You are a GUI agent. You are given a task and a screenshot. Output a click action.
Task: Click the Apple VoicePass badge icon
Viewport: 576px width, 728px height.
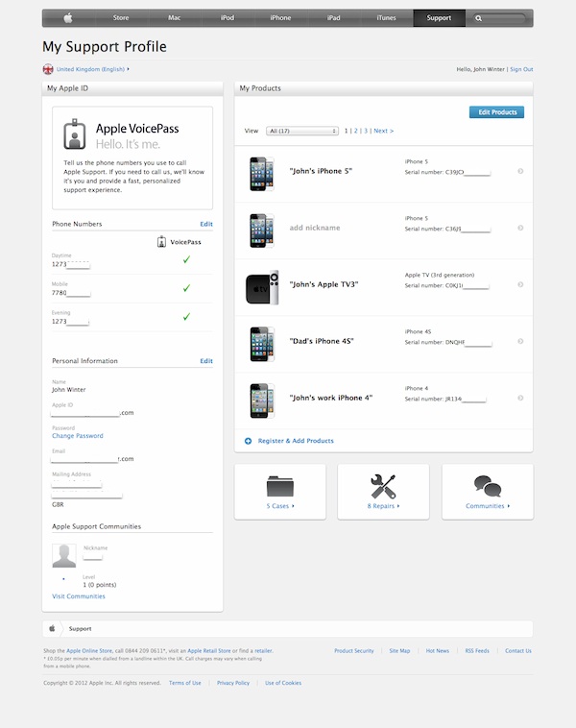(x=74, y=134)
